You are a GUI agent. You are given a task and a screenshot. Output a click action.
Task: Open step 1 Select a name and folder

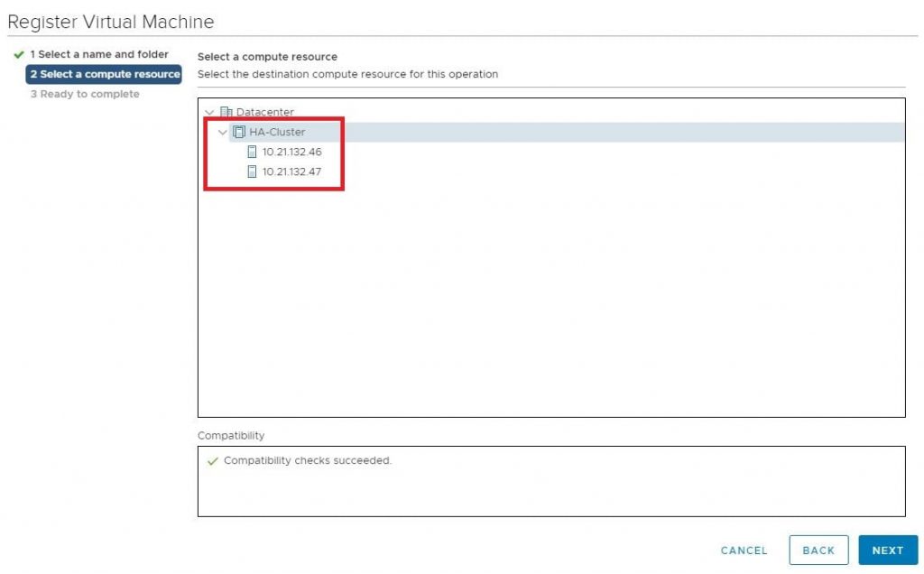(x=99, y=54)
